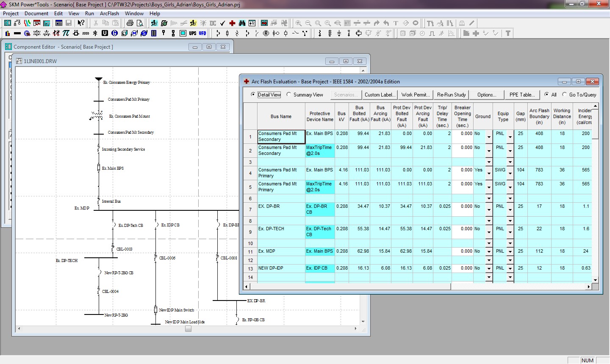The height and width of the screenshot is (364, 610).
Task: Open Ground dropdown in table row 13
Action: click(489, 269)
